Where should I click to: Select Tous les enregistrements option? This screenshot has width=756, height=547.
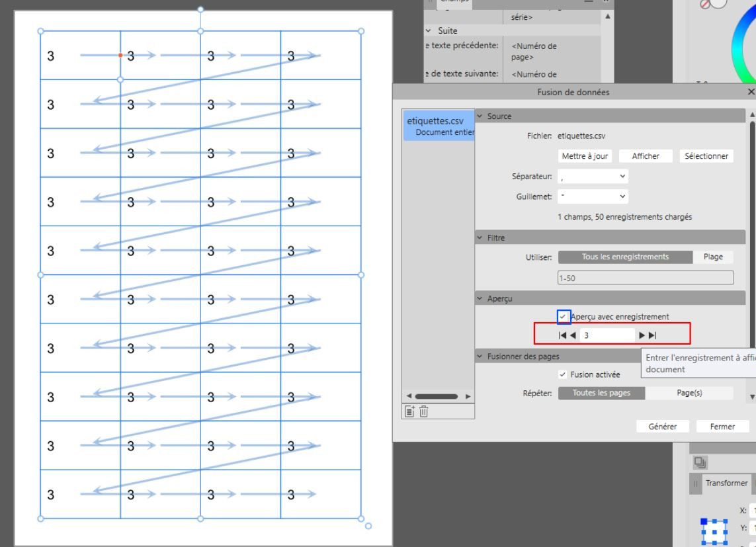[x=625, y=257]
